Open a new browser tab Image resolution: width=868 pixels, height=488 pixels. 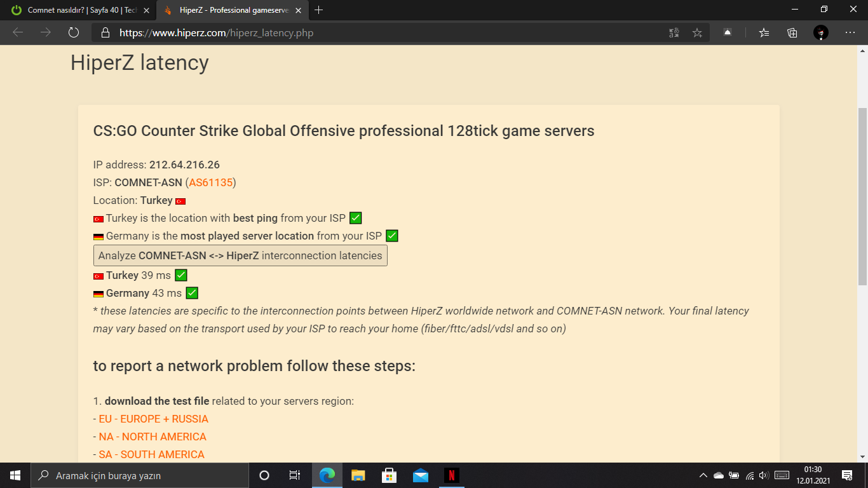pyautogui.click(x=319, y=10)
